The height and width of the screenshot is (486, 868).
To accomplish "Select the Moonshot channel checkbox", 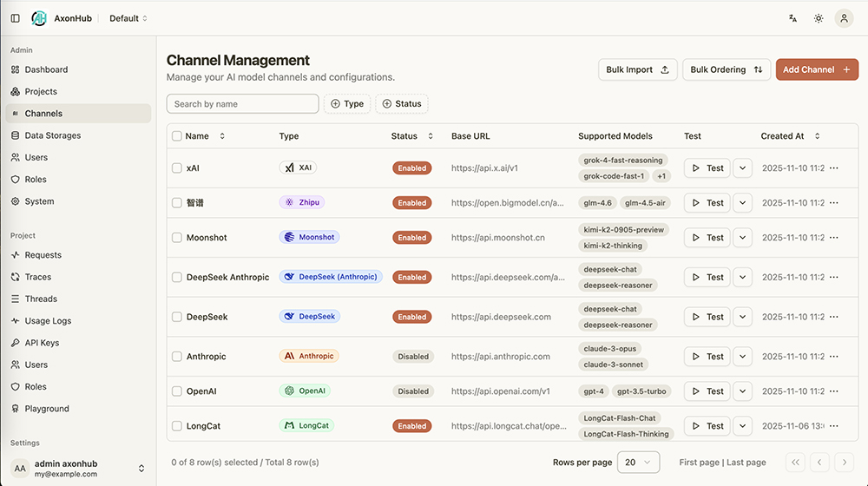I will click(x=177, y=238).
